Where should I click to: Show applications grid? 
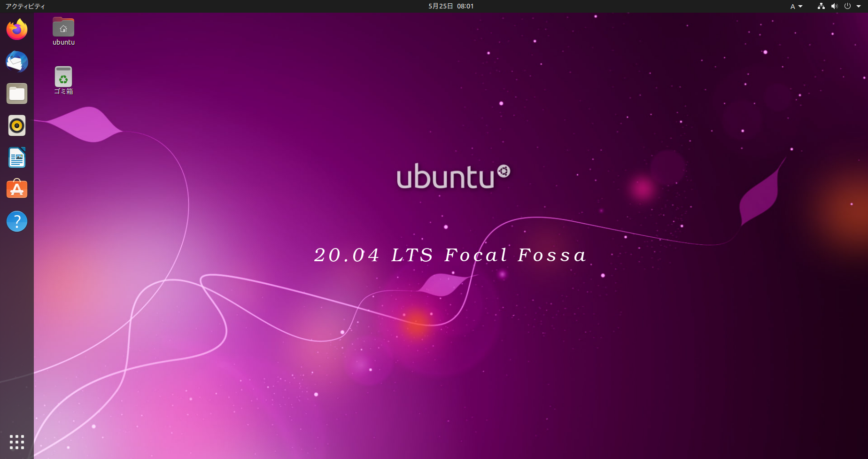coord(17,442)
